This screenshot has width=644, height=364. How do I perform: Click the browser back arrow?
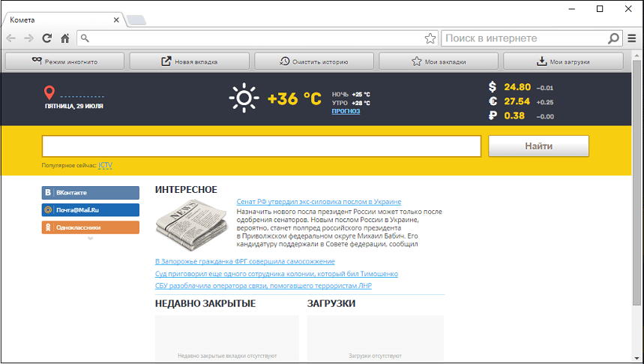[10, 38]
